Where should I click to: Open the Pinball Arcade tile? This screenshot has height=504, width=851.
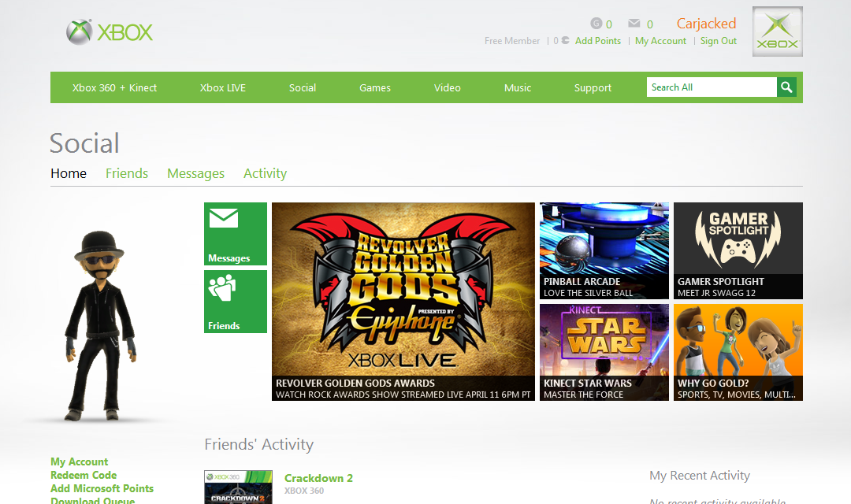tap(604, 250)
